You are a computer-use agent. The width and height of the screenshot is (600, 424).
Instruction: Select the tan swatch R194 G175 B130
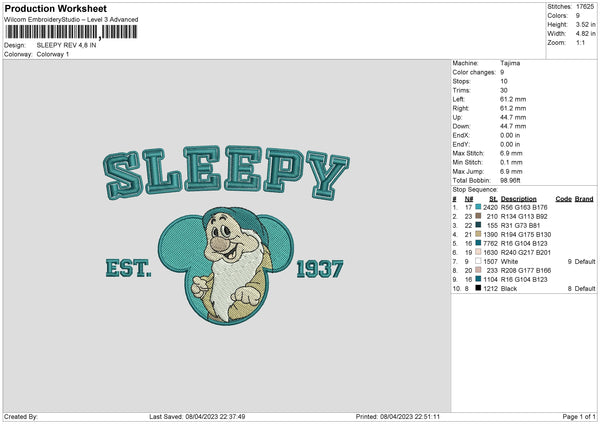(x=478, y=234)
